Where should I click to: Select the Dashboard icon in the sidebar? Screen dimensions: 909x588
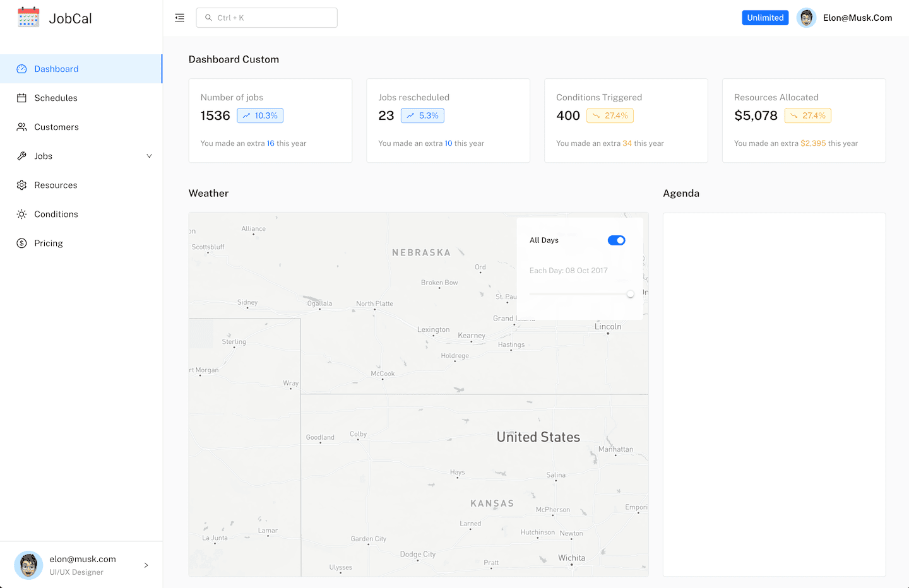pos(22,69)
